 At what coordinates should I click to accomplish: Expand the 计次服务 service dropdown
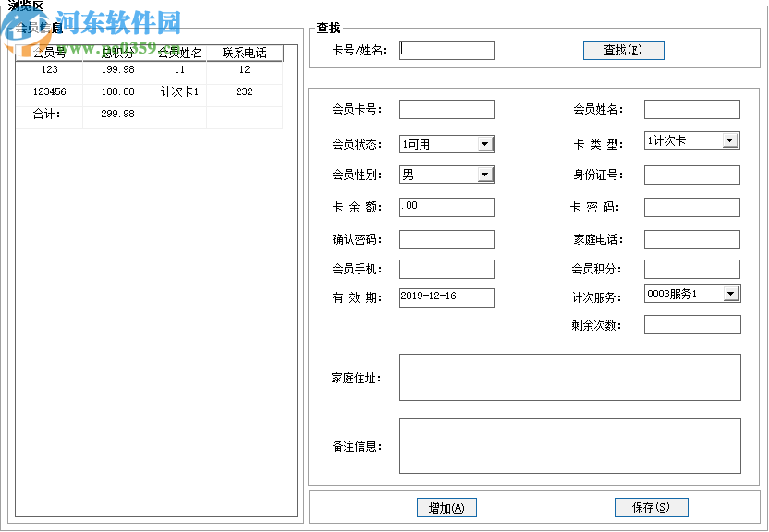729,293
